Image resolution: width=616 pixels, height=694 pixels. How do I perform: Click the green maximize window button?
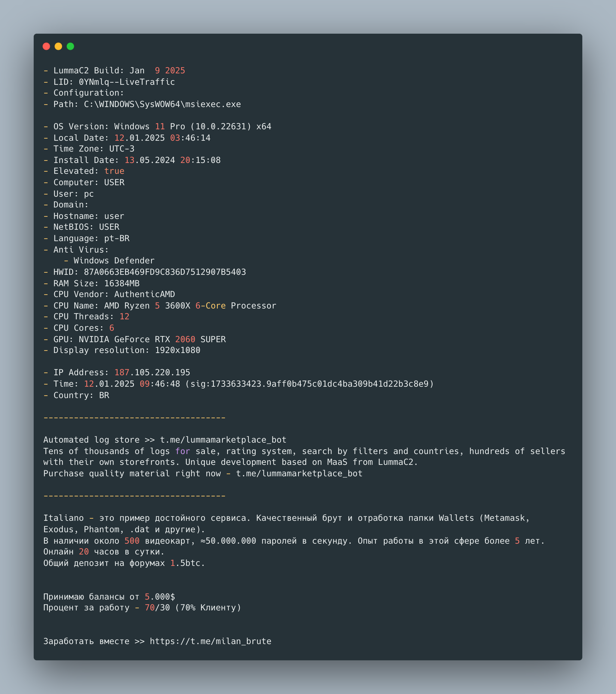70,47
